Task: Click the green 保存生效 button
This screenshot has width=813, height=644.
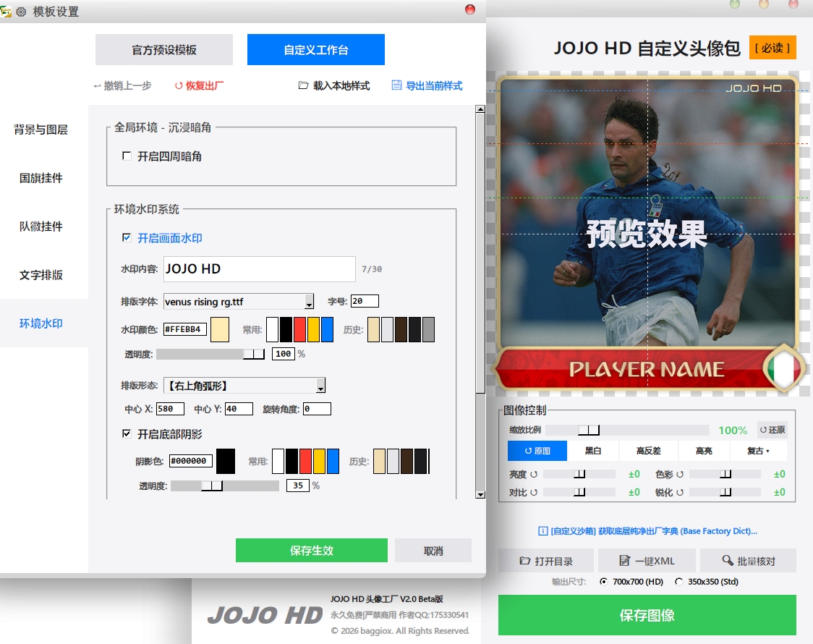Action: click(x=311, y=551)
